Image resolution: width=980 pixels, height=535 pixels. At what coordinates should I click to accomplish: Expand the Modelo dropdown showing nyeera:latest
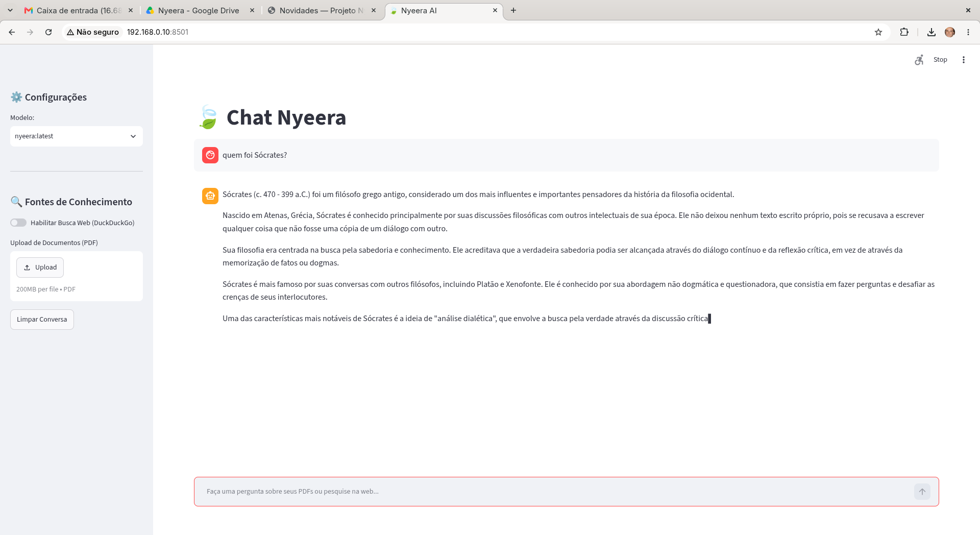77,136
